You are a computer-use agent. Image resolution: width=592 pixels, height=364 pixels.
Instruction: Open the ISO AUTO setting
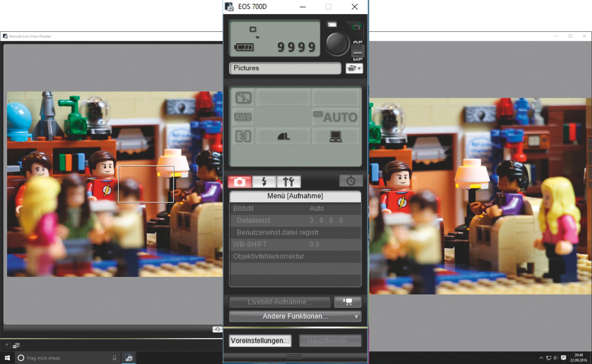(335, 117)
